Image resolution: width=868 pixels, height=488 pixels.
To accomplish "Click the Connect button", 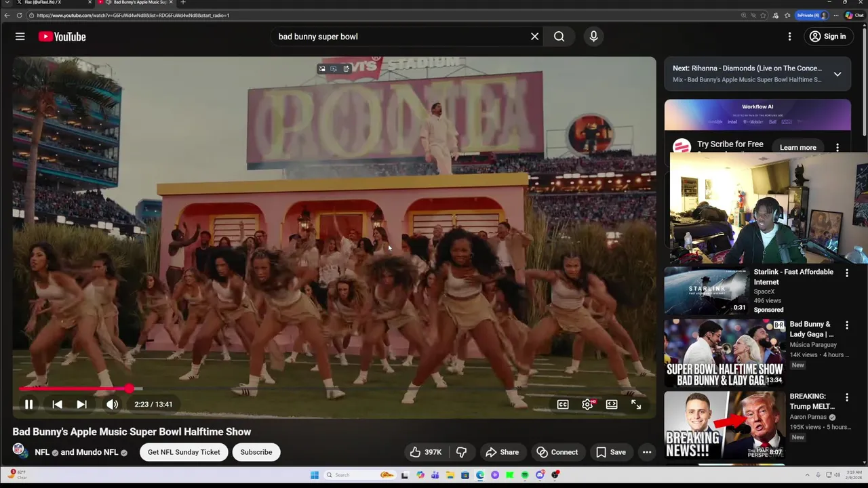I will tap(557, 452).
